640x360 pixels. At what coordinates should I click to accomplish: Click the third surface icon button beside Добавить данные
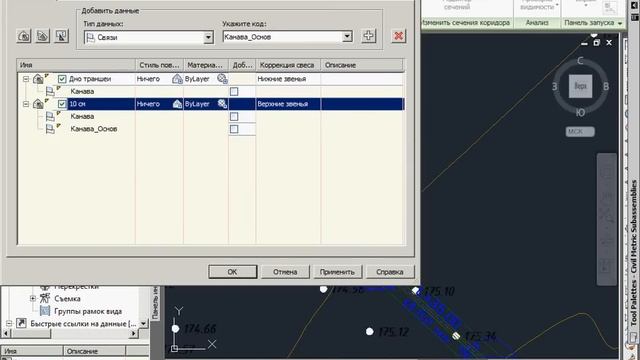(x=61, y=36)
